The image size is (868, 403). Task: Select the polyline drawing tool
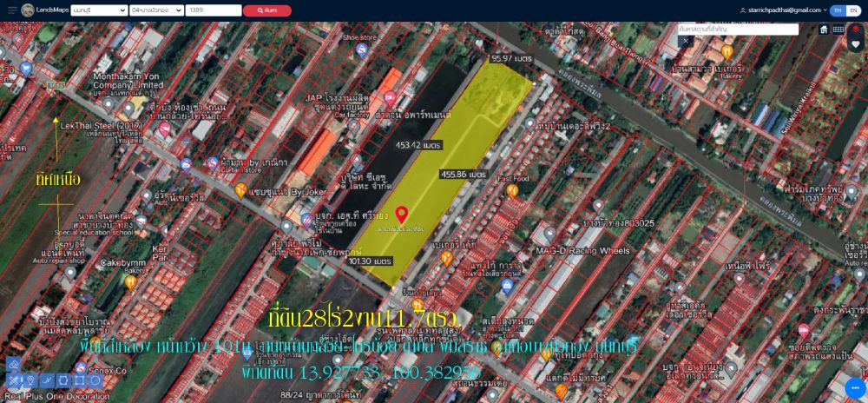(x=46, y=380)
